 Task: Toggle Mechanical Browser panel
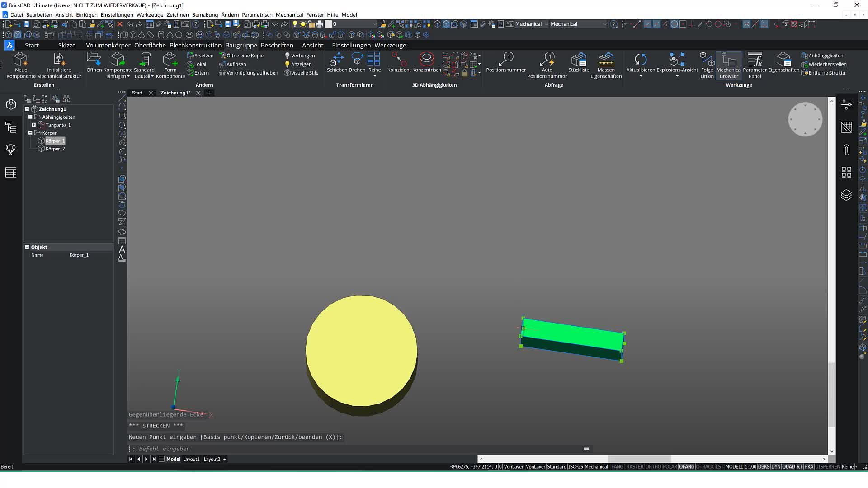click(729, 65)
